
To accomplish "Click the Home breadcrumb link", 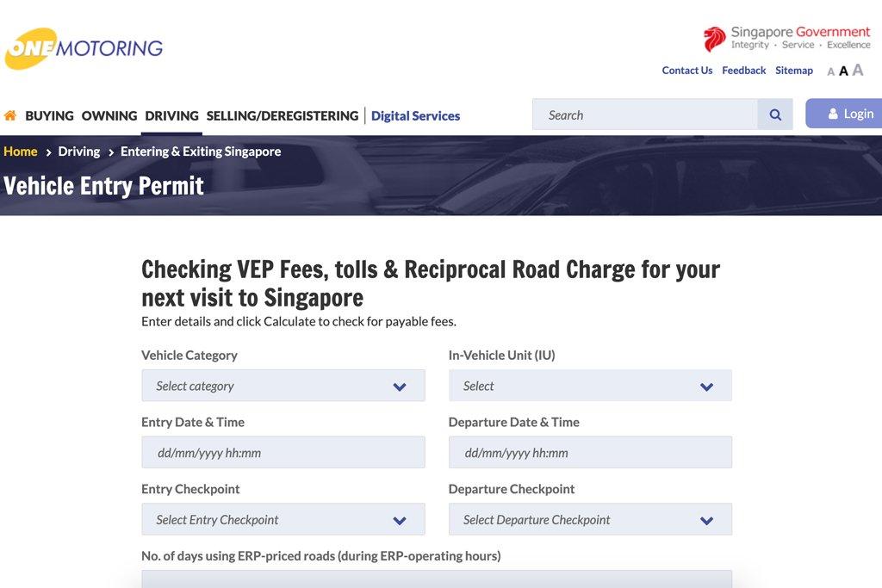I will click(x=21, y=152).
